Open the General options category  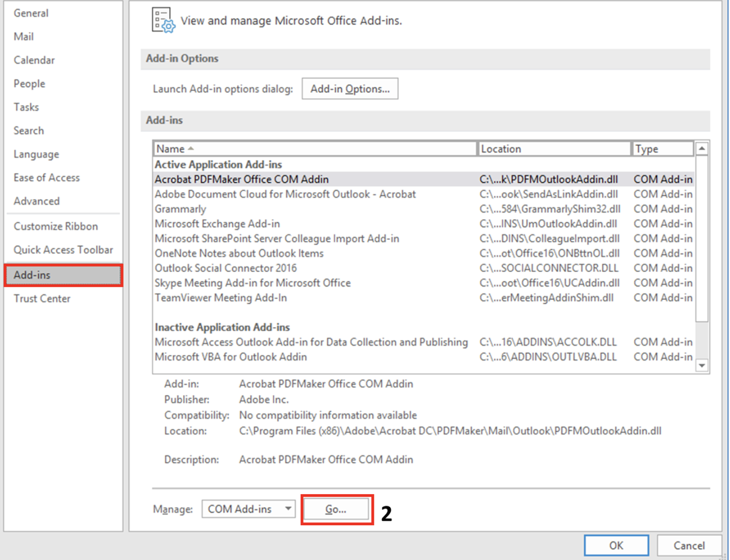(31, 13)
